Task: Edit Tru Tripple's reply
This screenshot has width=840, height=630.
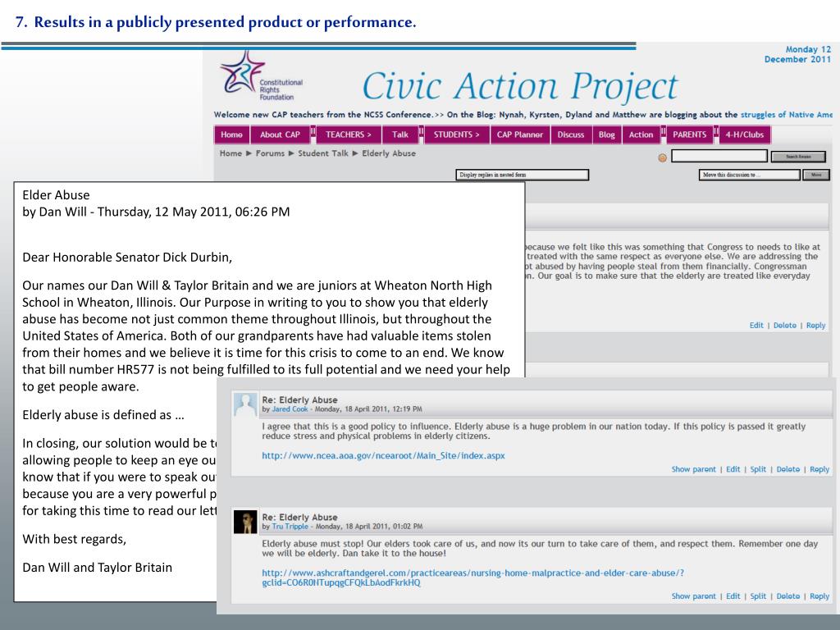Action: (x=733, y=596)
